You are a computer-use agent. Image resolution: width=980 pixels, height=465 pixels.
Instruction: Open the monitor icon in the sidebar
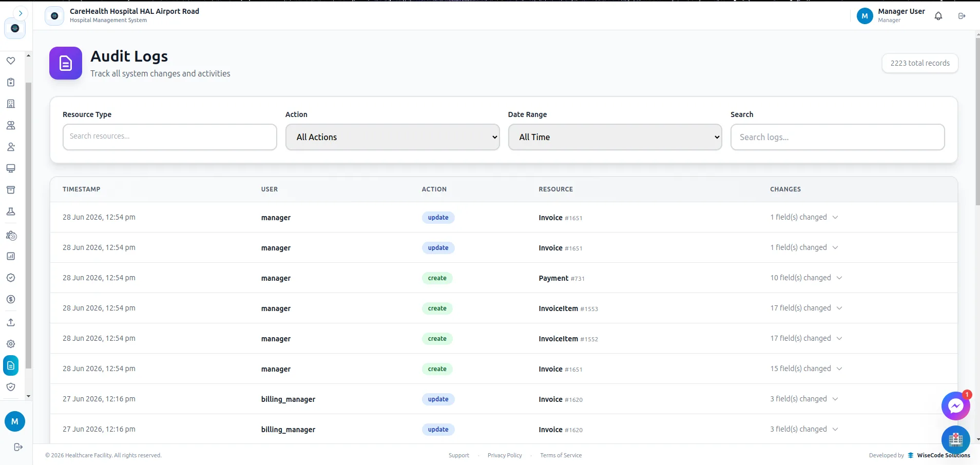pyautogui.click(x=11, y=168)
